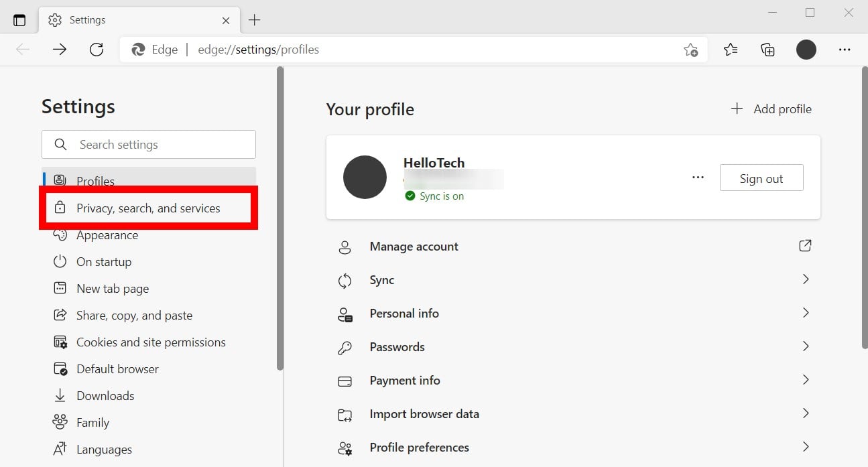Click the main page scrollbar
Screen dimensions: 868x467
[x=864, y=208]
